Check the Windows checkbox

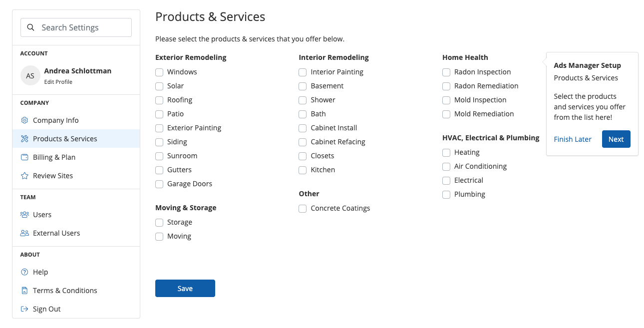159,72
